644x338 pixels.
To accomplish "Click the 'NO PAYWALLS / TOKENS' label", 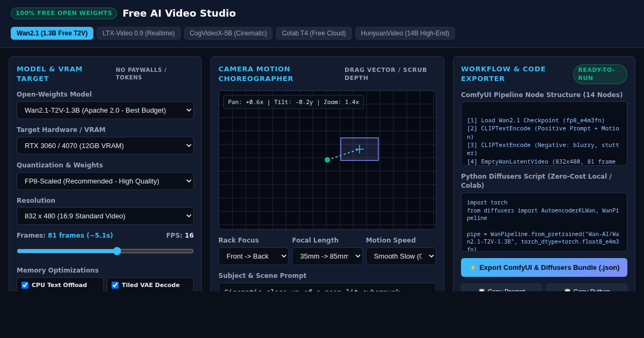I will click(x=141, y=74).
